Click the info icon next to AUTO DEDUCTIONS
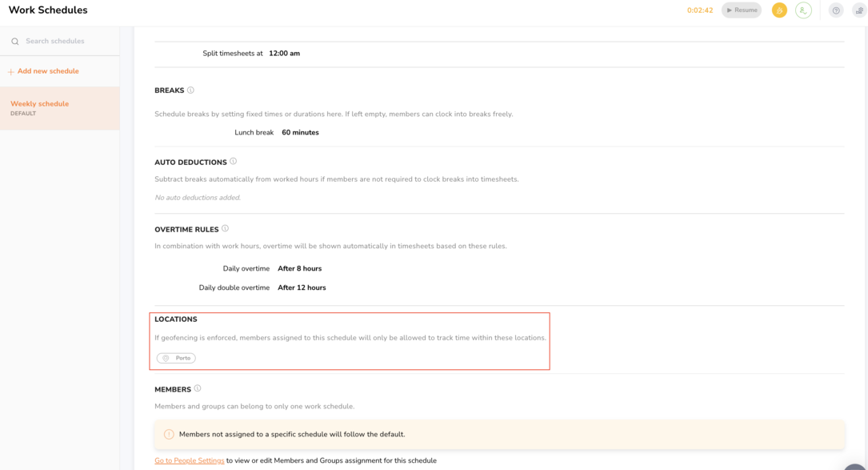The height and width of the screenshot is (470, 868). 233,161
